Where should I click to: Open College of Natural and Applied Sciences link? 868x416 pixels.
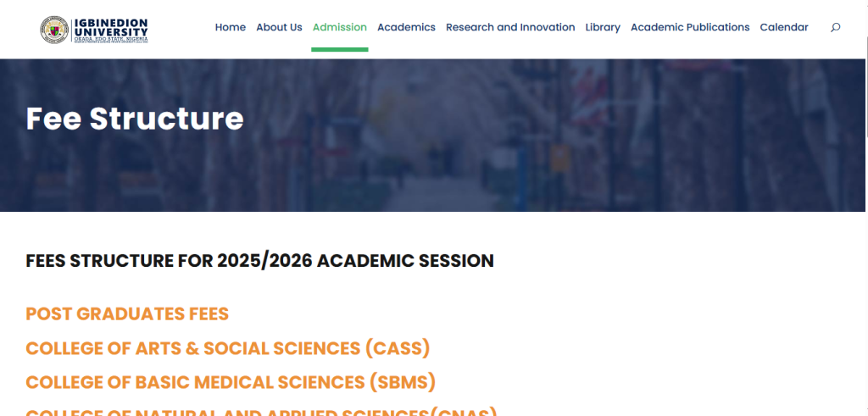point(261,412)
